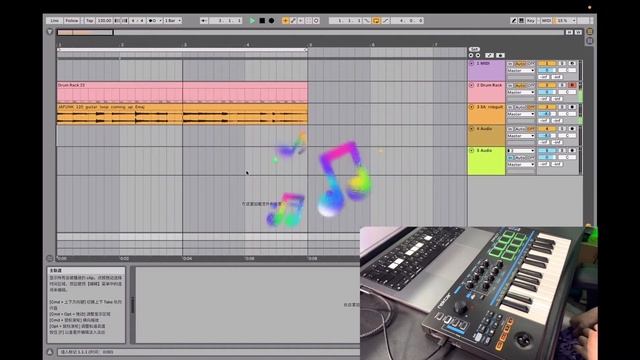Toggle Computer MIDI Keyboard icon

(x=521, y=20)
